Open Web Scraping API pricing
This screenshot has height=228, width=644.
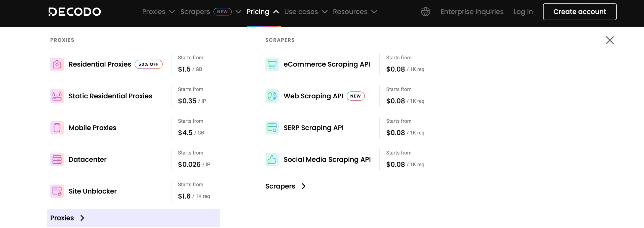[x=313, y=96]
